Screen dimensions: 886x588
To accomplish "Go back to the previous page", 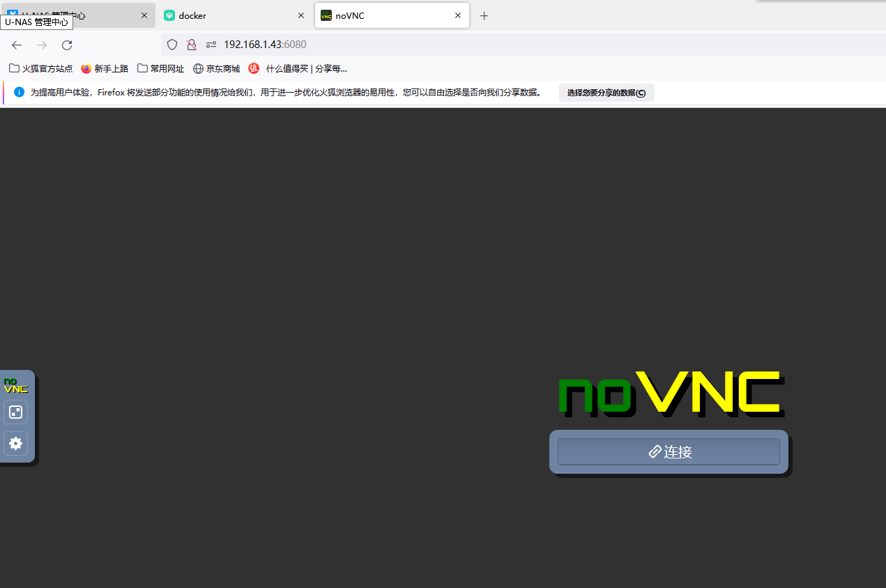I will tap(16, 45).
